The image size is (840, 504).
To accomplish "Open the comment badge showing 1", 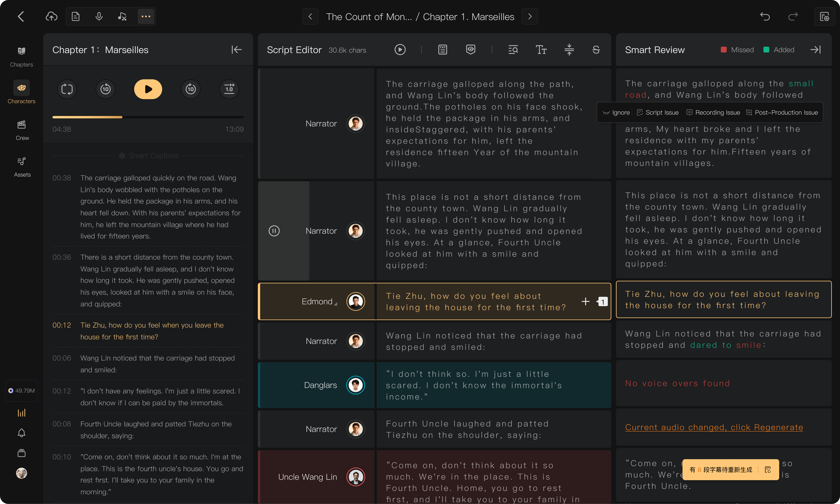I will pos(602,301).
